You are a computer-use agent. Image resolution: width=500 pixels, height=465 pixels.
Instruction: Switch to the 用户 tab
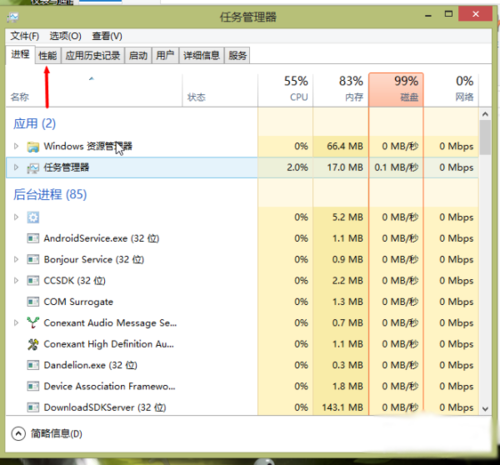(165, 55)
